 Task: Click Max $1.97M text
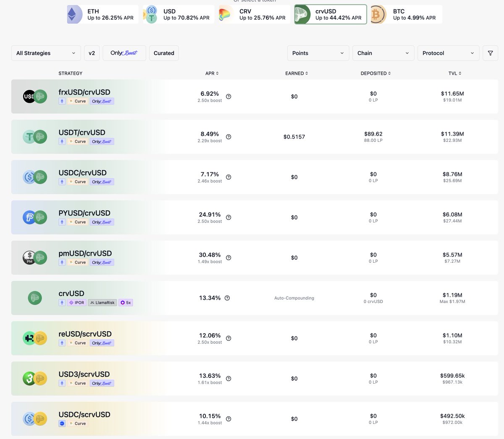(x=452, y=301)
